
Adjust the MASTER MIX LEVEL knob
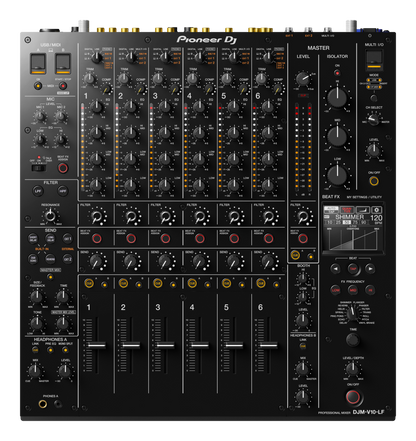(x=63, y=323)
